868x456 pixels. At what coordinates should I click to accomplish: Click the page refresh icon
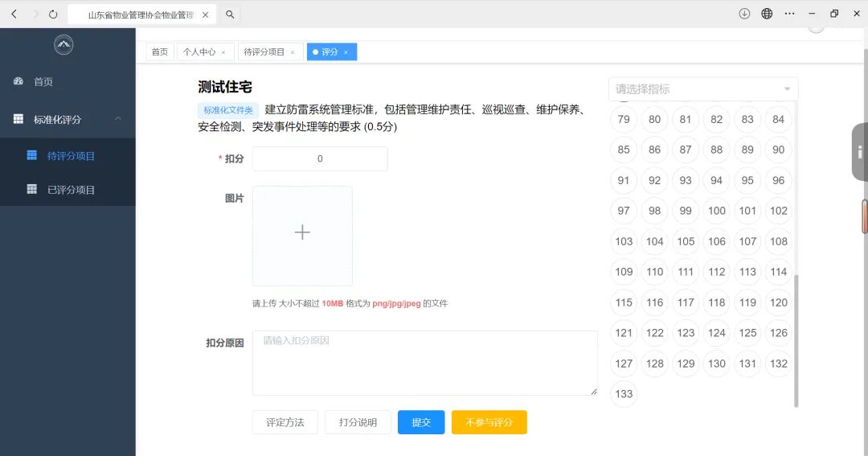coord(53,14)
